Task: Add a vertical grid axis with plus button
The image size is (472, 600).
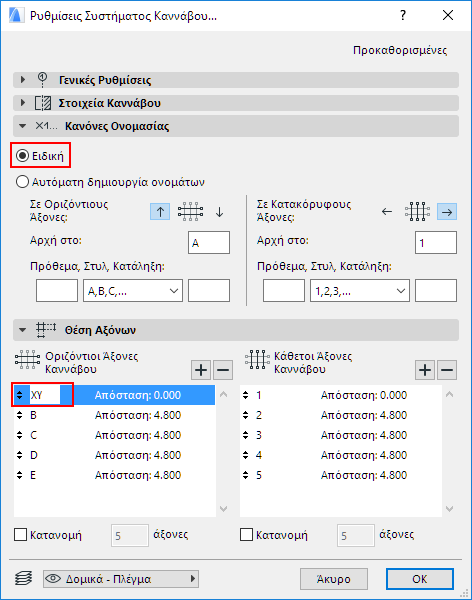Action: click(x=425, y=370)
